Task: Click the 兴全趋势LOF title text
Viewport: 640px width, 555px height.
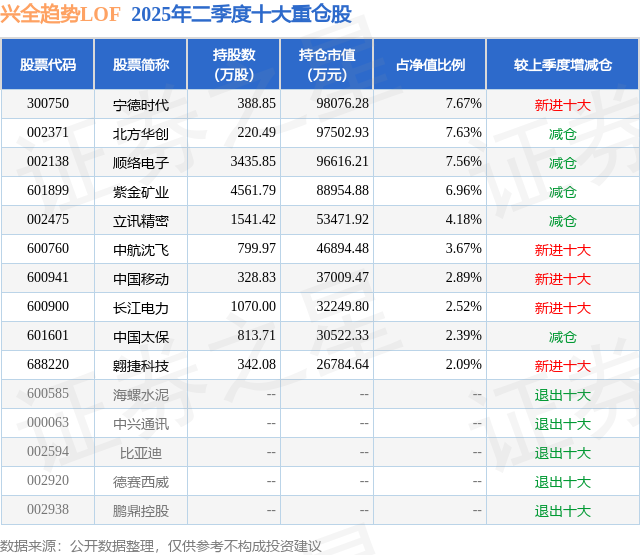Action: pos(60,14)
